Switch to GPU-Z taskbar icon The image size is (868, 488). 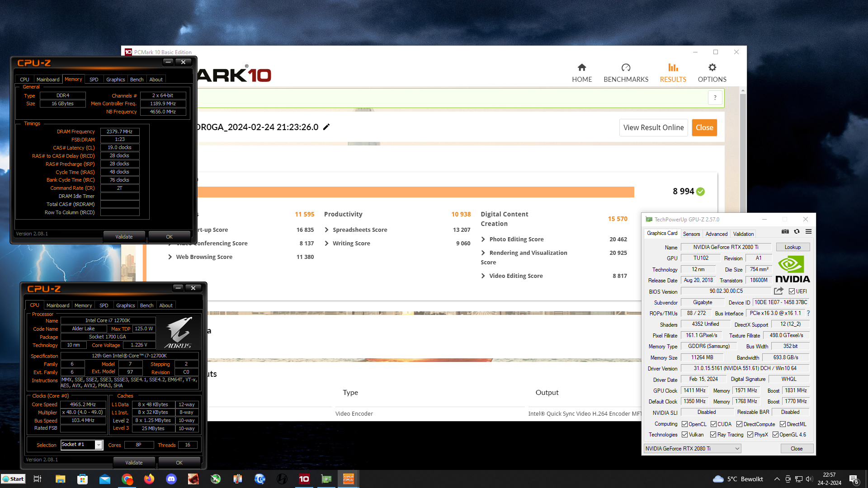tap(326, 479)
